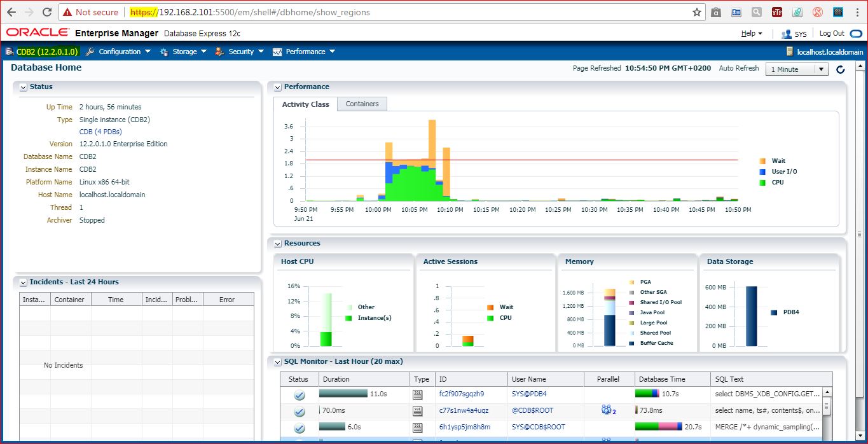Image resolution: width=868 pixels, height=444 pixels.
Task: Collapse the SQL Monitor section
Action: (277, 362)
